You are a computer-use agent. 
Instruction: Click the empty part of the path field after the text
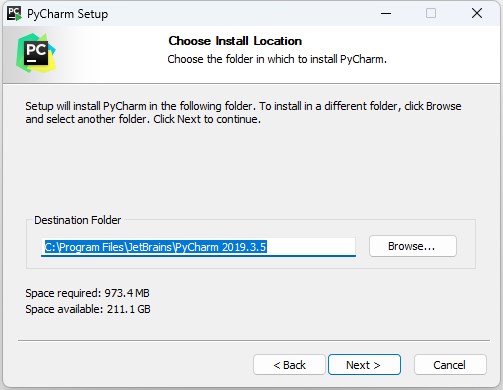pyautogui.click(x=311, y=247)
